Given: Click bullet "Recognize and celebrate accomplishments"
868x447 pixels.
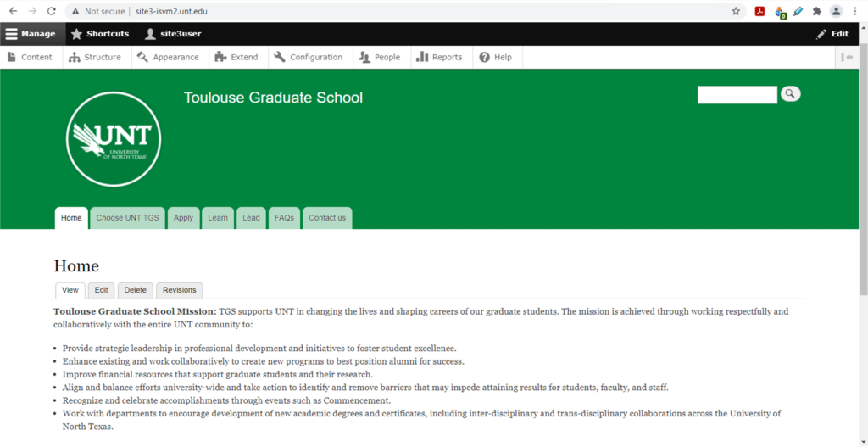Looking at the screenshot, I should coord(226,400).
